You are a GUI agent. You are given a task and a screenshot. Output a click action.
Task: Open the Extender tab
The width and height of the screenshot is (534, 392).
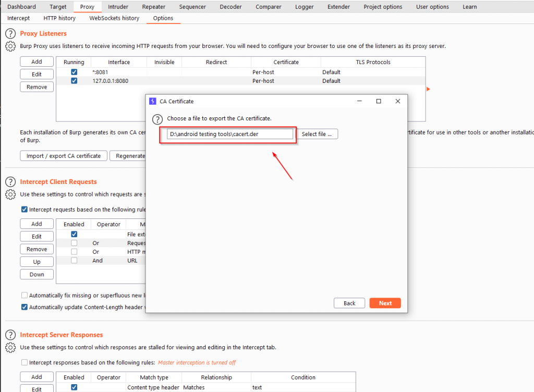[338, 7]
